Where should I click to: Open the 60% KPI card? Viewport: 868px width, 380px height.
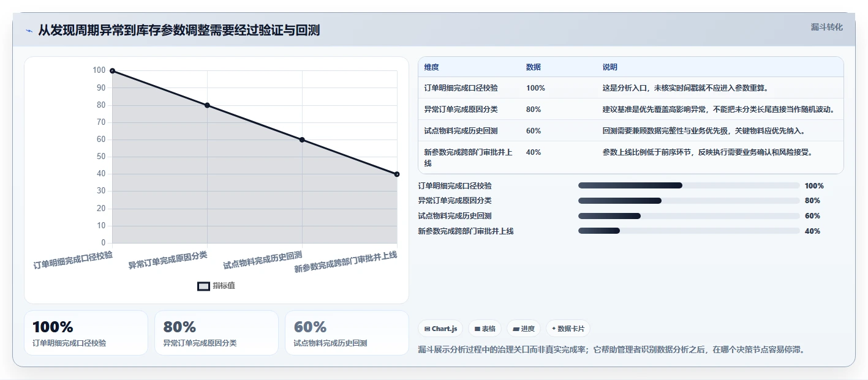tap(347, 333)
